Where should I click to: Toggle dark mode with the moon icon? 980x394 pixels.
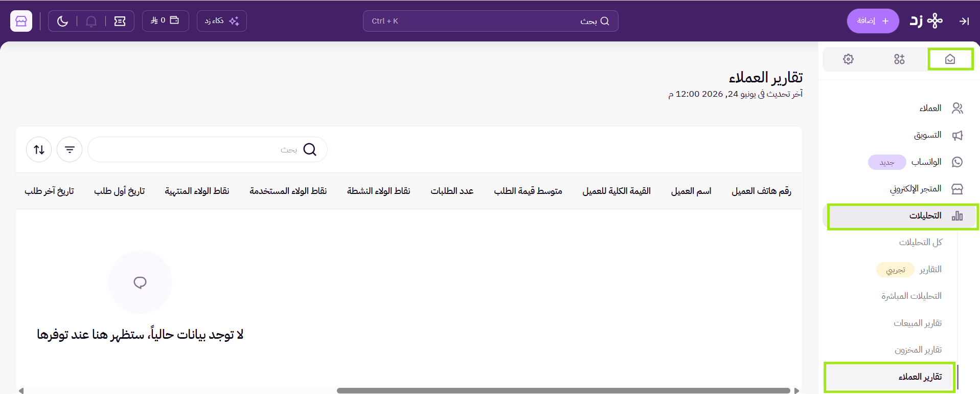tap(62, 21)
